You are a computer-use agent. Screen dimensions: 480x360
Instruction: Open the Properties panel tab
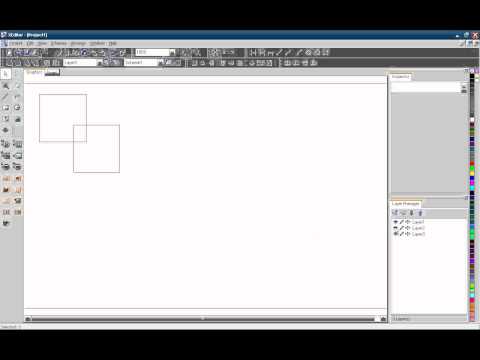coord(401,77)
